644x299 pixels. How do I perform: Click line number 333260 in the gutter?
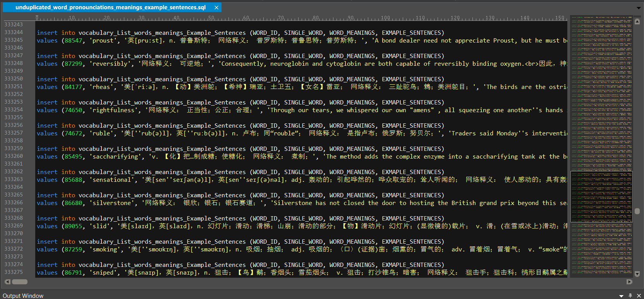(x=14, y=156)
